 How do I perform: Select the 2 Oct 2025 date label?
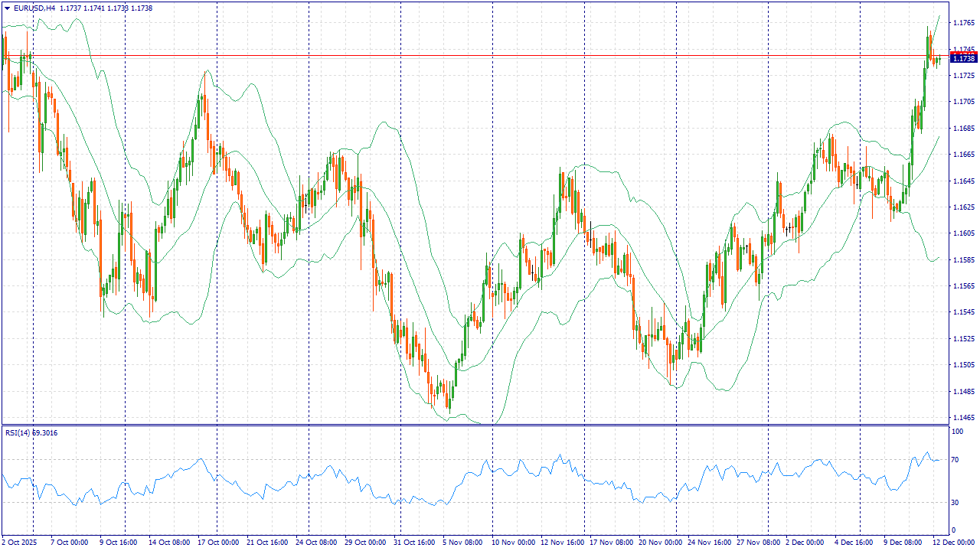pos(19,542)
